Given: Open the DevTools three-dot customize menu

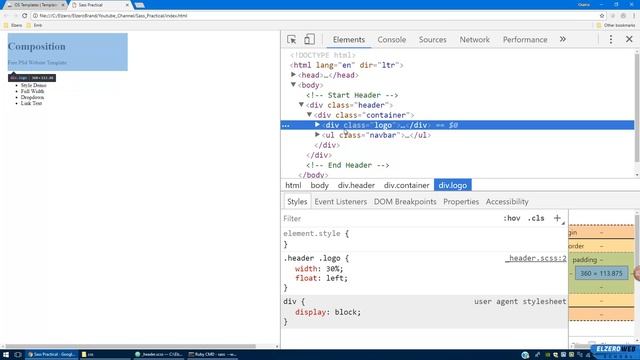Looking at the screenshot, I should click(611, 40).
